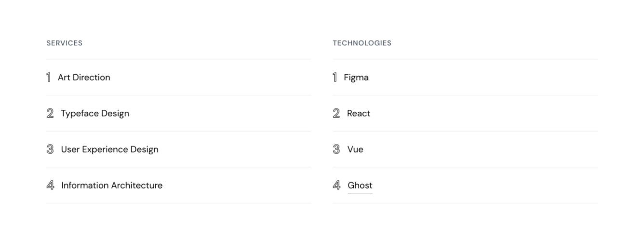Click the Vue list item text
644x241 pixels.
[355, 149]
